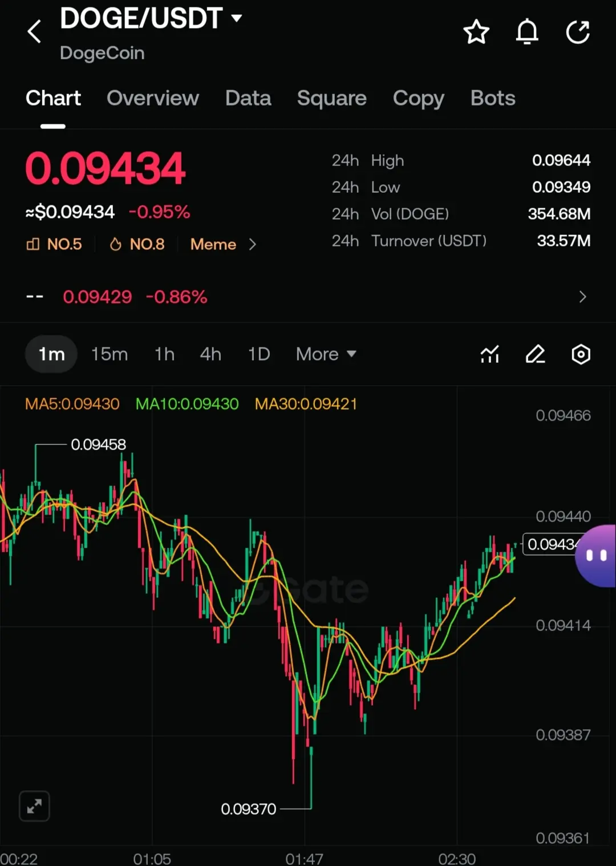This screenshot has width=616, height=866.
Task: Expand the Meme category chevron
Action: [x=253, y=244]
